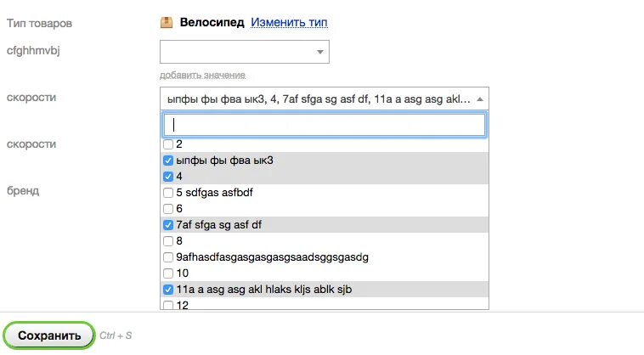644x355 pixels.
Task: Check the option 10
Action: pyautogui.click(x=168, y=273)
